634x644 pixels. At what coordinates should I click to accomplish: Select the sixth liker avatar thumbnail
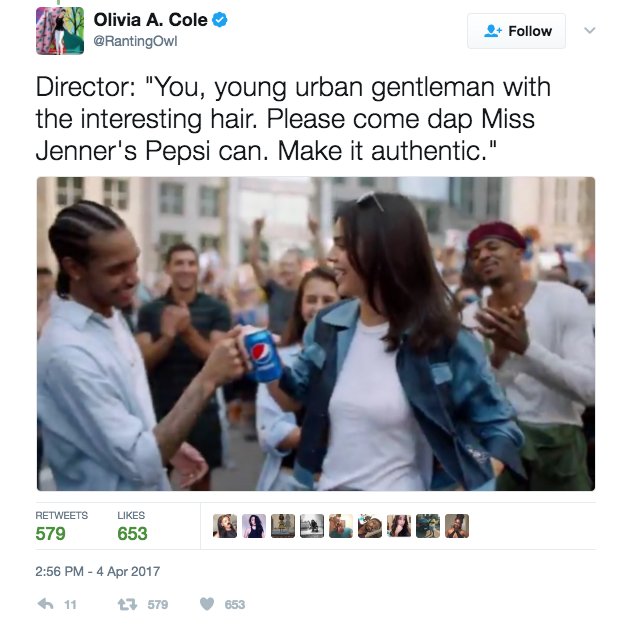click(x=370, y=526)
